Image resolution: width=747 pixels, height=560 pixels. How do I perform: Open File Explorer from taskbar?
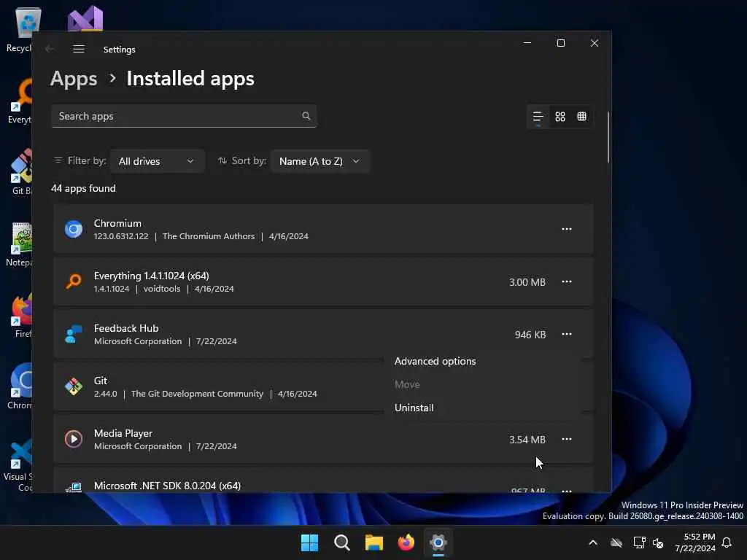coord(374,542)
